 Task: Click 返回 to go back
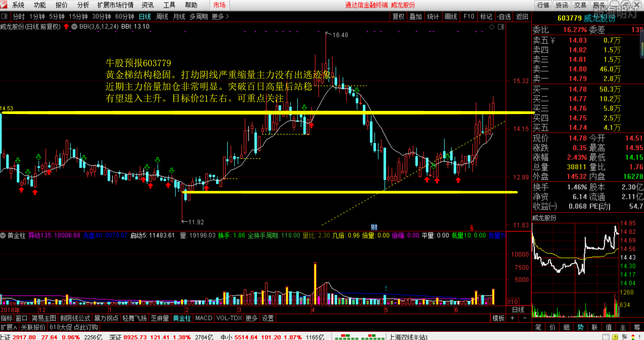522,16
